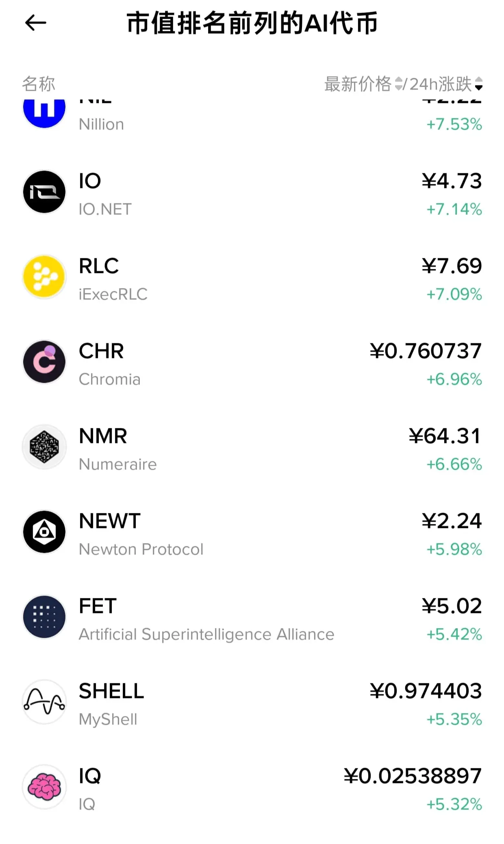
Task: Tap the 名称 column header
Action: point(39,84)
